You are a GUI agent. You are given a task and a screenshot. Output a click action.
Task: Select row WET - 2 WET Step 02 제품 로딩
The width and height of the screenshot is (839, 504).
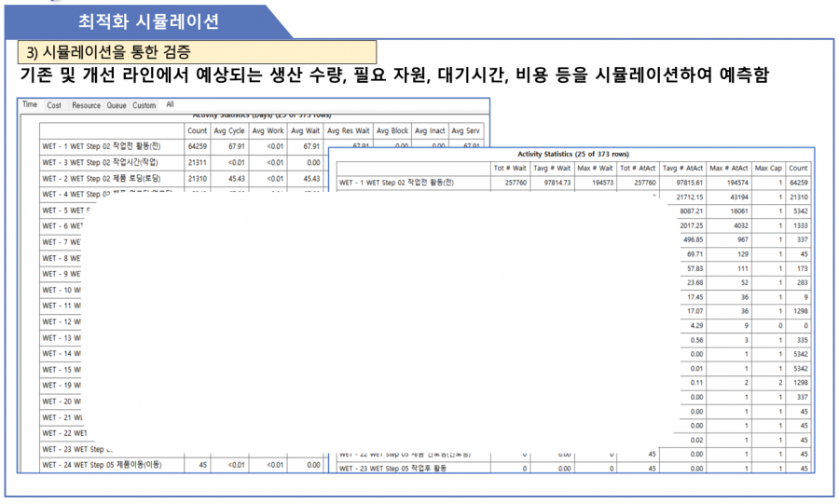(112, 178)
